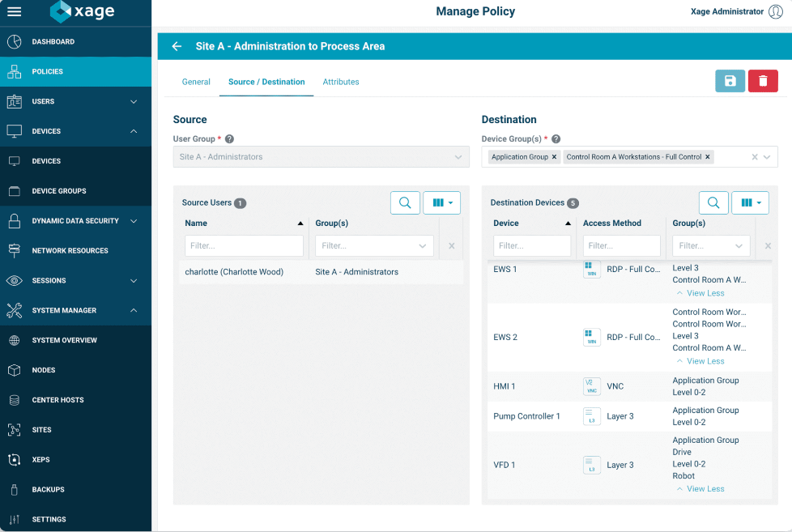Open search in the Destination Devices panel

pos(713,202)
